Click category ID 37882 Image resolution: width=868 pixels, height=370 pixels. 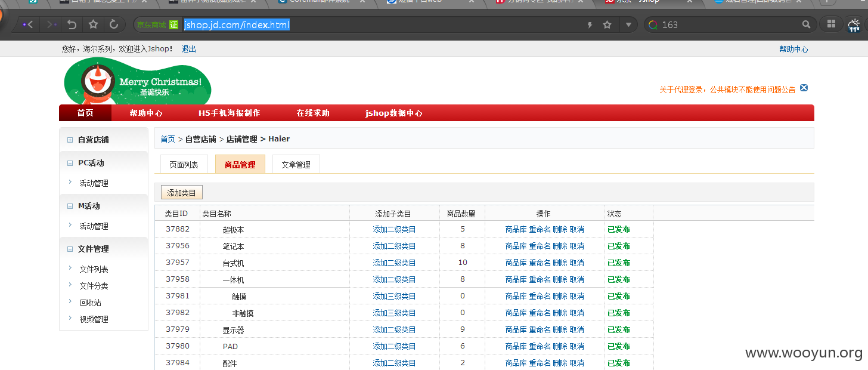pyautogui.click(x=178, y=229)
